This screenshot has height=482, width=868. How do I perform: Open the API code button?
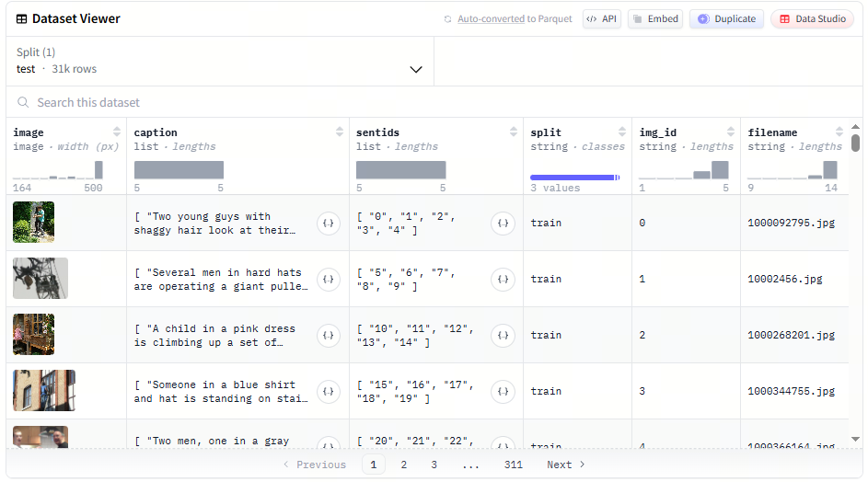[x=602, y=18]
